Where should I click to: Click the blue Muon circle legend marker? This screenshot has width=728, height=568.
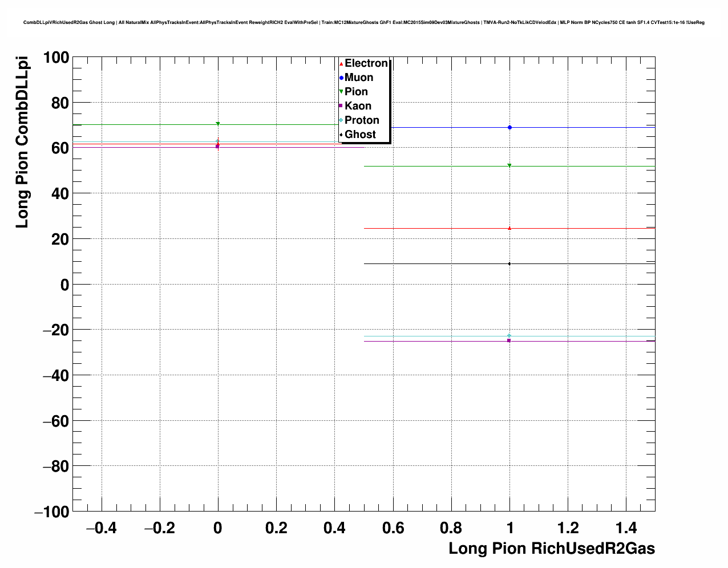tap(341, 78)
